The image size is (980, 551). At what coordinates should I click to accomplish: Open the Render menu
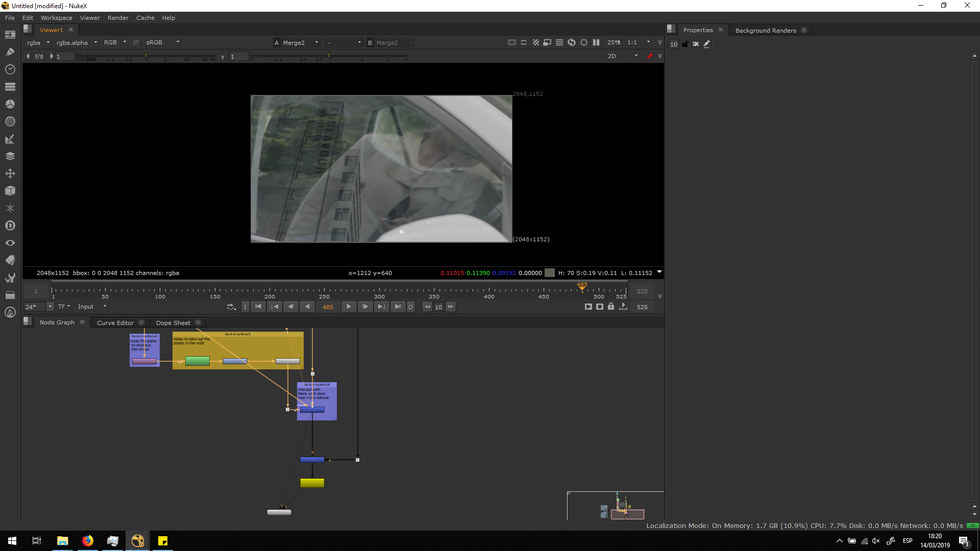click(118, 18)
